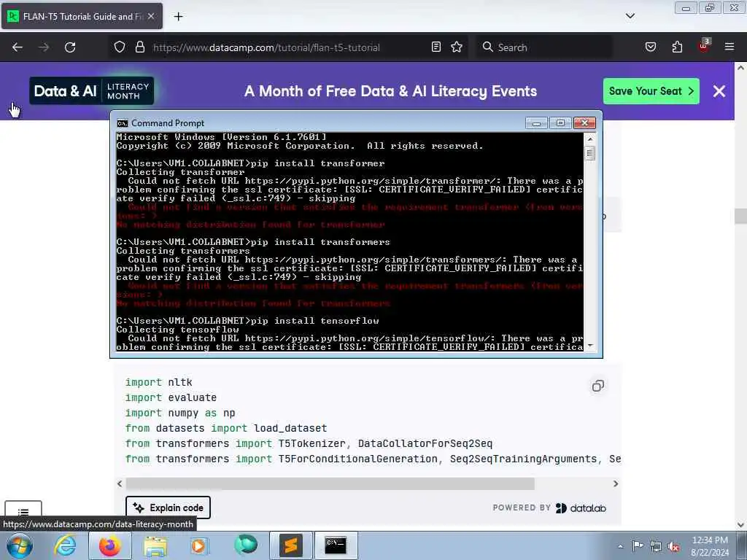Open a new browser tab with plus
The width and height of the screenshot is (747, 560).
178,17
